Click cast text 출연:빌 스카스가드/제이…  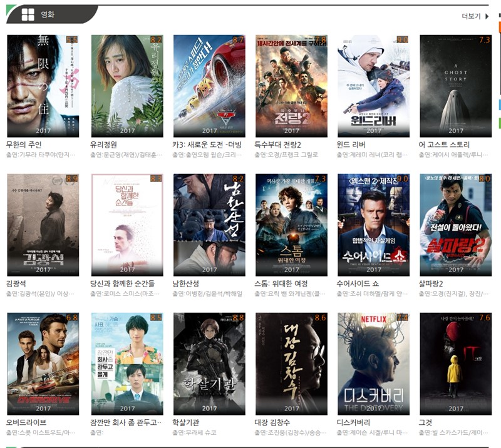tap(453, 433)
